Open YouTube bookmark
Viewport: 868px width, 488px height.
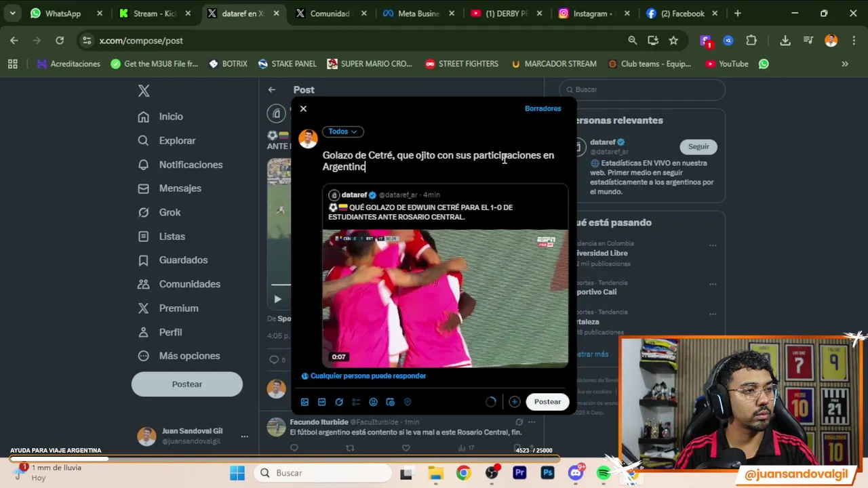[x=727, y=64]
